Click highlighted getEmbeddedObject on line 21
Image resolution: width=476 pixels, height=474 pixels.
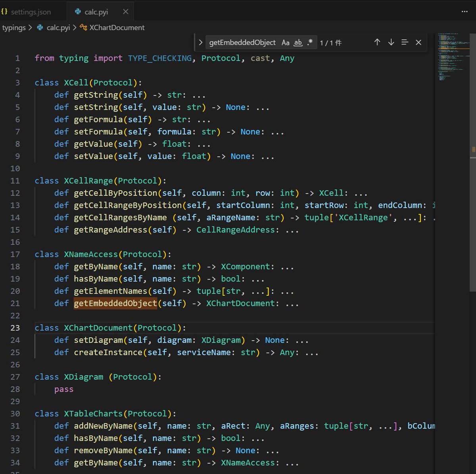[115, 303]
